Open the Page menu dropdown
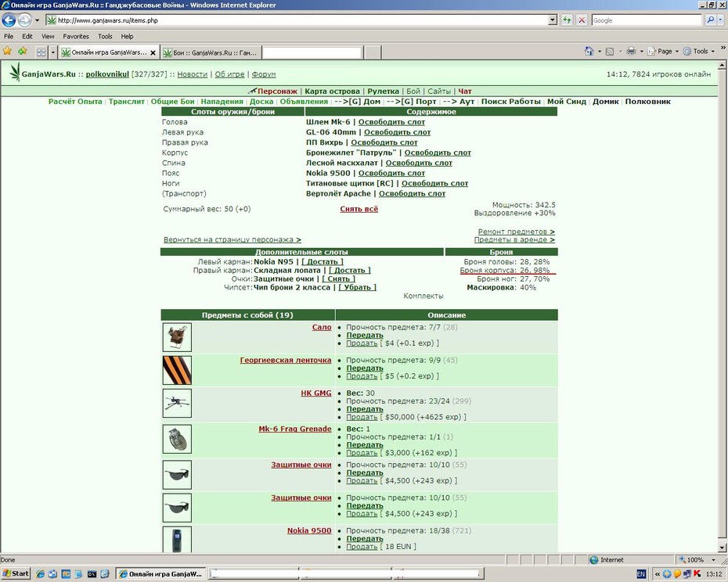The height and width of the screenshot is (582, 728). [x=663, y=52]
